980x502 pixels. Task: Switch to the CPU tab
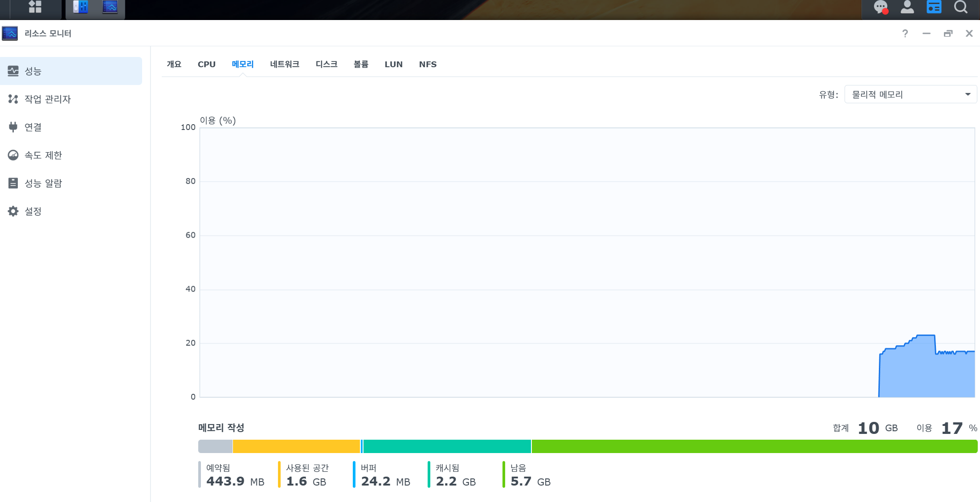coord(207,65)
